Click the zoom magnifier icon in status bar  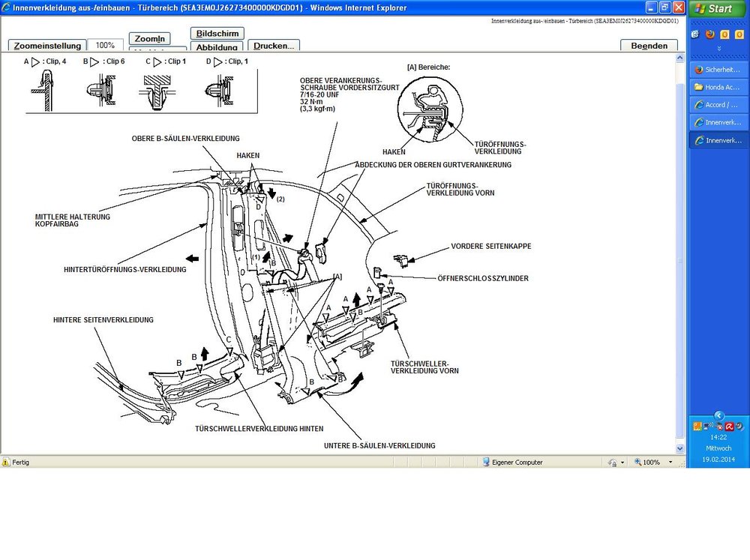[x=637, y=463]
